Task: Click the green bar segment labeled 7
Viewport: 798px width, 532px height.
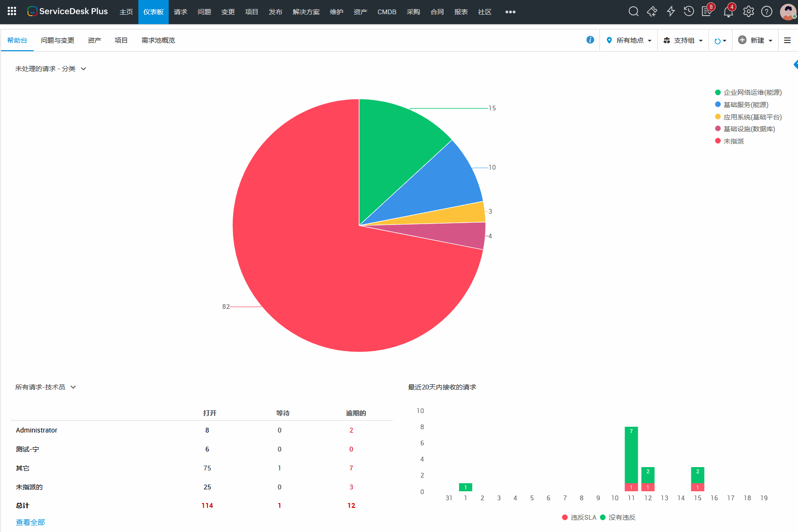Action: (631, 455)
